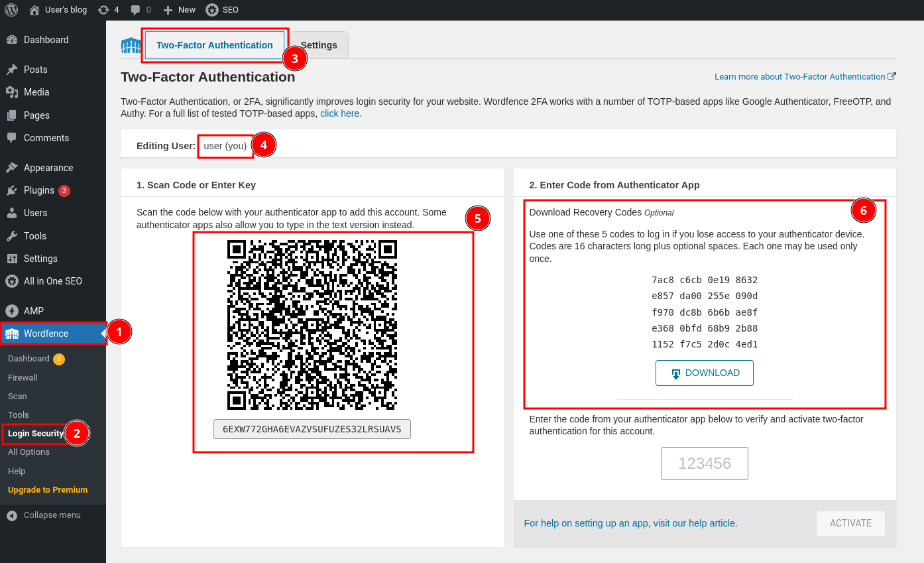Click the Collapse menu arrow icon
Viewport: 924px width, 563px height.
point(12,515)
